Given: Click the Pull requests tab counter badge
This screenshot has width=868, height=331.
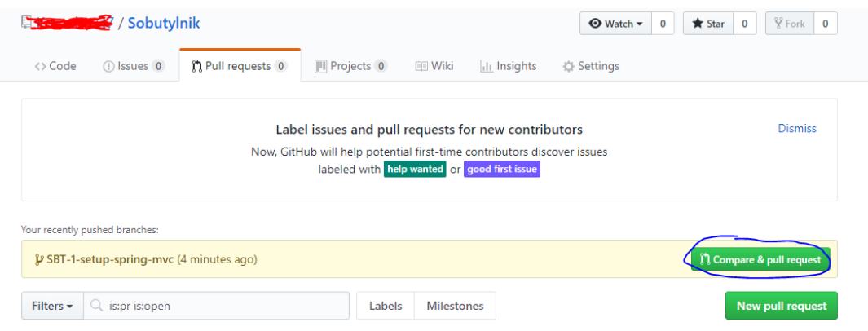Looking at the screenshot, I should tap(280, 66).
